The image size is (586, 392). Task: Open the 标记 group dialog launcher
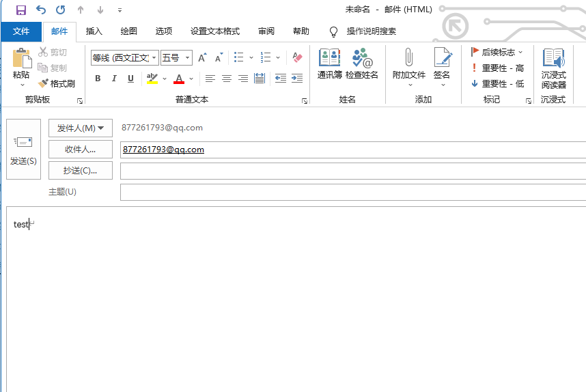(529, 101)
